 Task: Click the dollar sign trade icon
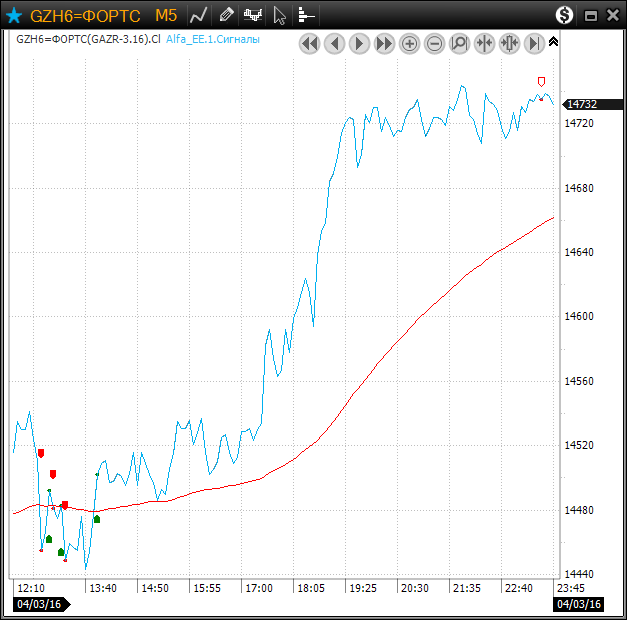[x=565, y=15]
